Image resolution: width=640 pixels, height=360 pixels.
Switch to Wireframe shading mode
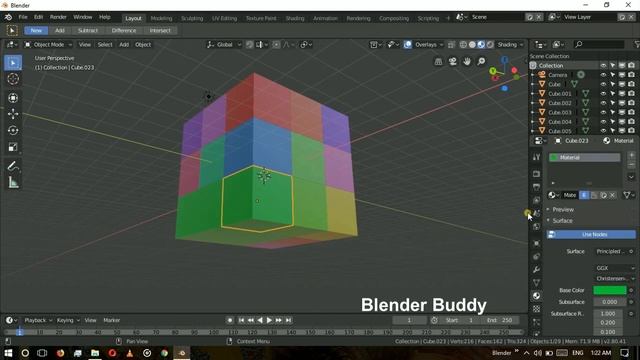pyautogui.click(x=463, y=44)
